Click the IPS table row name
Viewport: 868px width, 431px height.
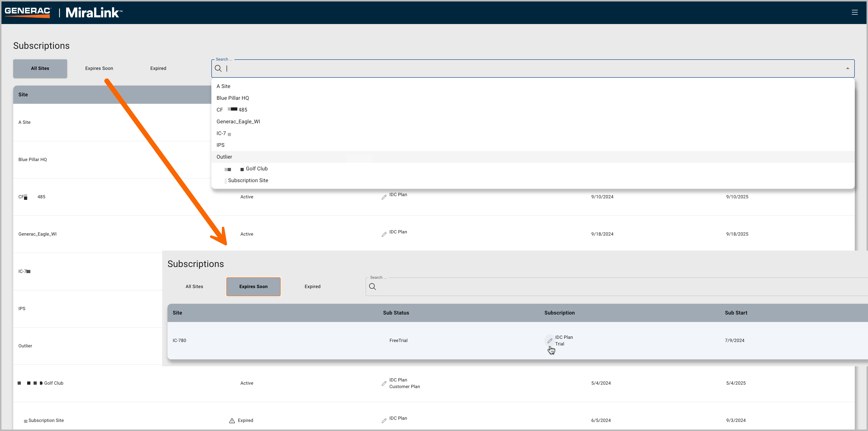coord(22,309)
